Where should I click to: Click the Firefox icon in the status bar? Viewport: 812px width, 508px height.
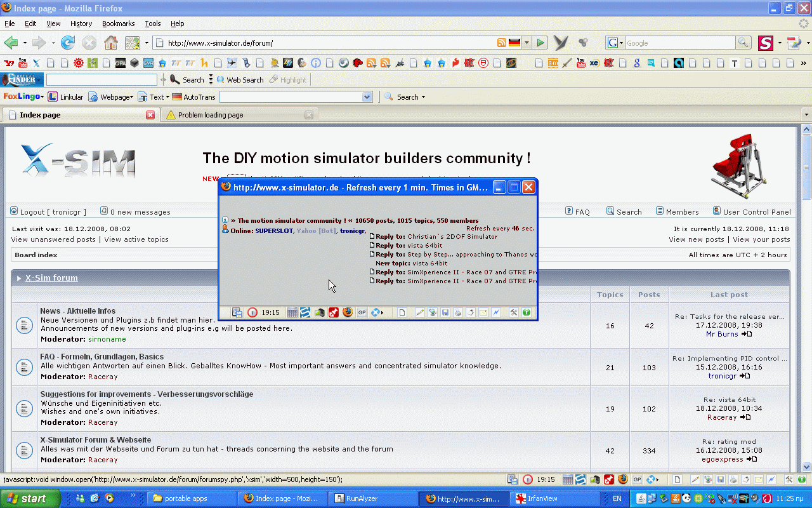pos(623,479)
